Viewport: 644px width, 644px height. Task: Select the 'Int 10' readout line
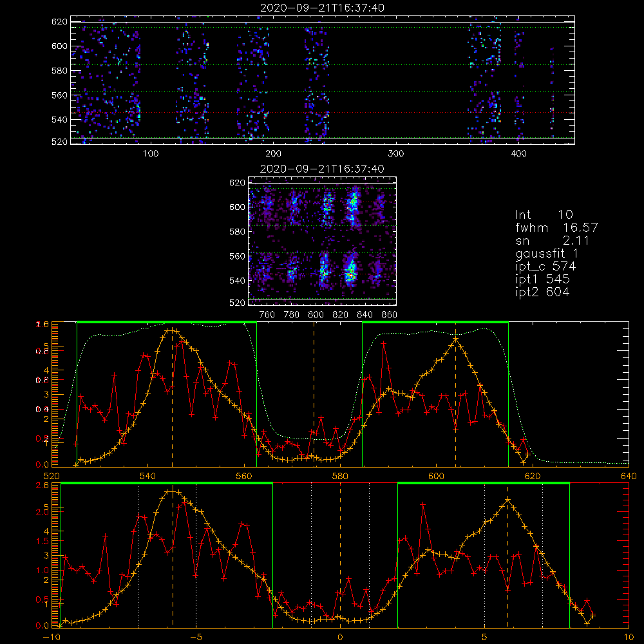click(544, 214)
